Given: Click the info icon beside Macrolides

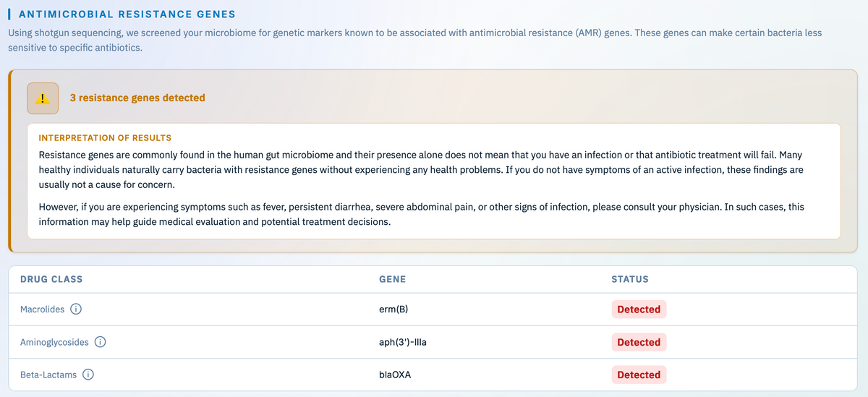Looking at the screenshot, I should click(x=75, y=310).
